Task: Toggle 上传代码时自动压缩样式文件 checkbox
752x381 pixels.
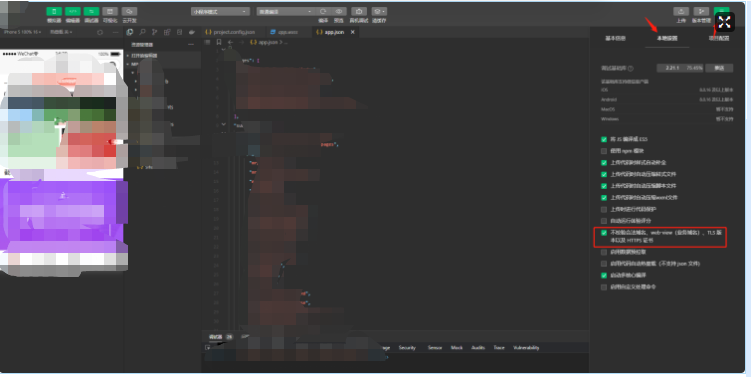Action: coord(604,174)
